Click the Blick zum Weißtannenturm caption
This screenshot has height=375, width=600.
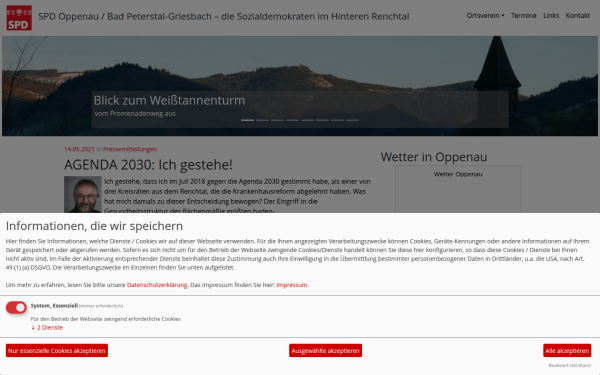pyautogui.click(x=169, y=100)
